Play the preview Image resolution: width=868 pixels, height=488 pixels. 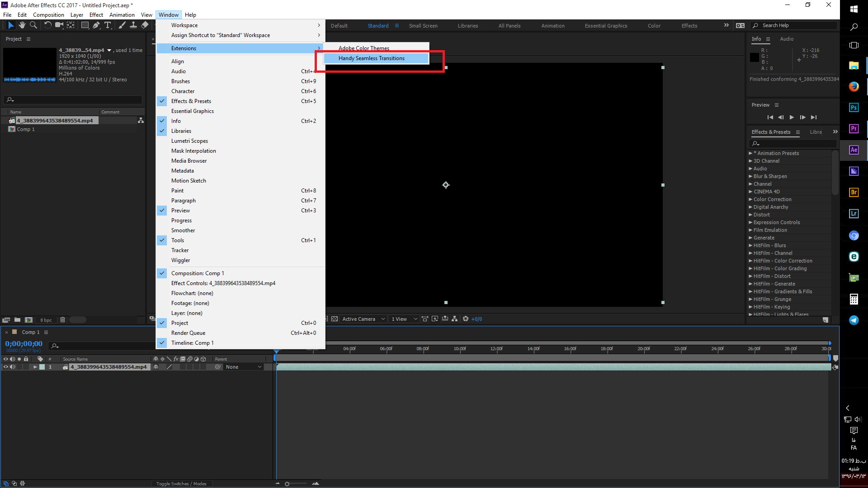point(792,117)
